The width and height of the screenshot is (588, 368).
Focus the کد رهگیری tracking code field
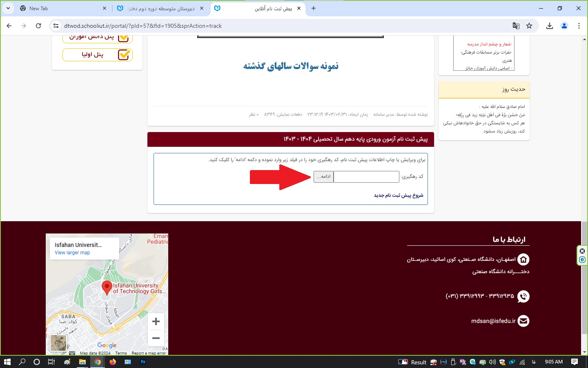[x=366, y=177]
